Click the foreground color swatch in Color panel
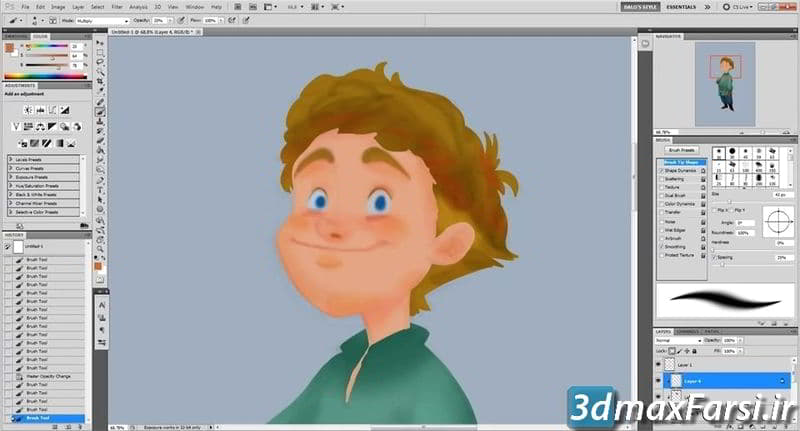This screenshot has width=800, height=431. (x=9, y=46)
